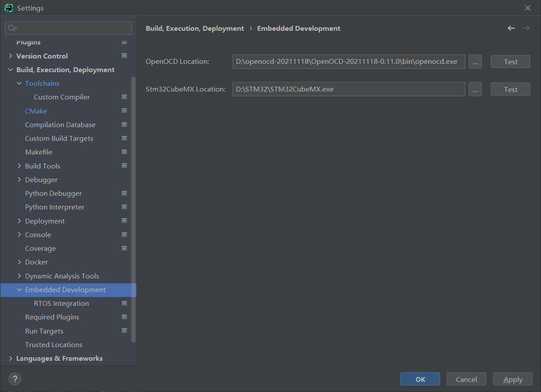Open Custom Build Targets settings
The image size is (541, 392).
coord(59,138)
